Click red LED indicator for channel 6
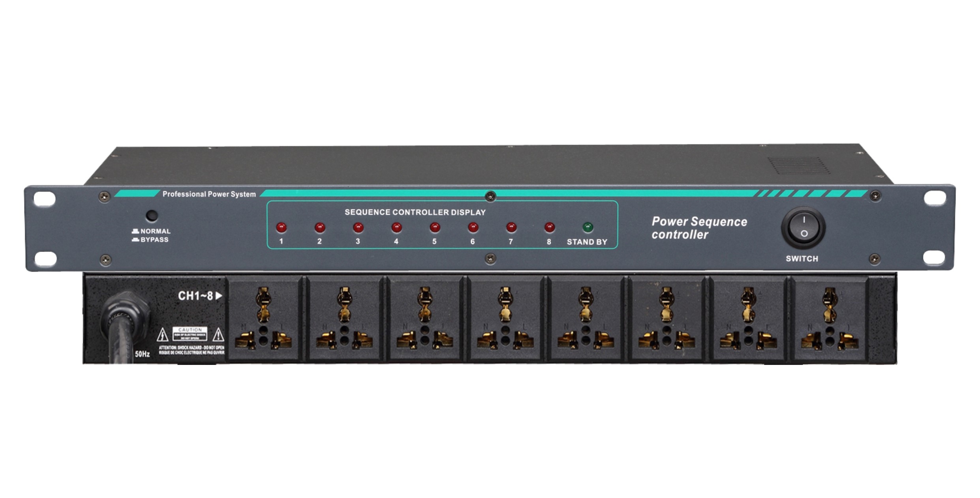 (x=473, y=227)
